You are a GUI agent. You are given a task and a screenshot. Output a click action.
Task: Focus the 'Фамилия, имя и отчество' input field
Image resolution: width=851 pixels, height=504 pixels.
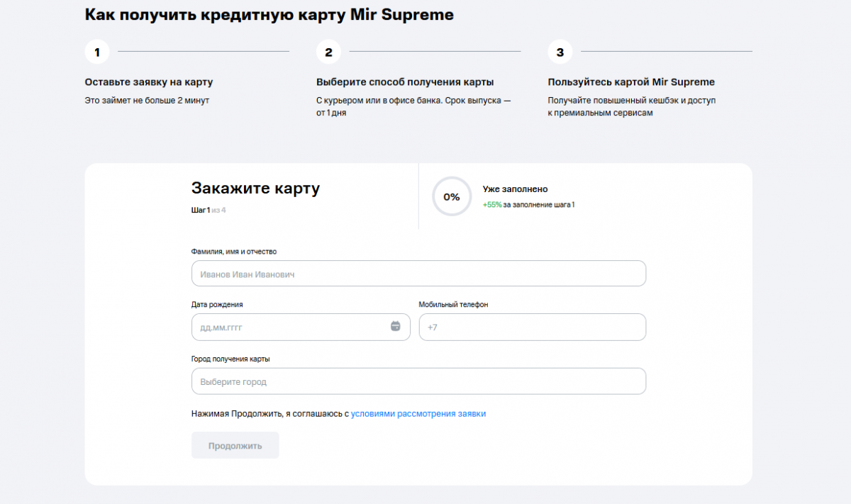pos(418,274)
